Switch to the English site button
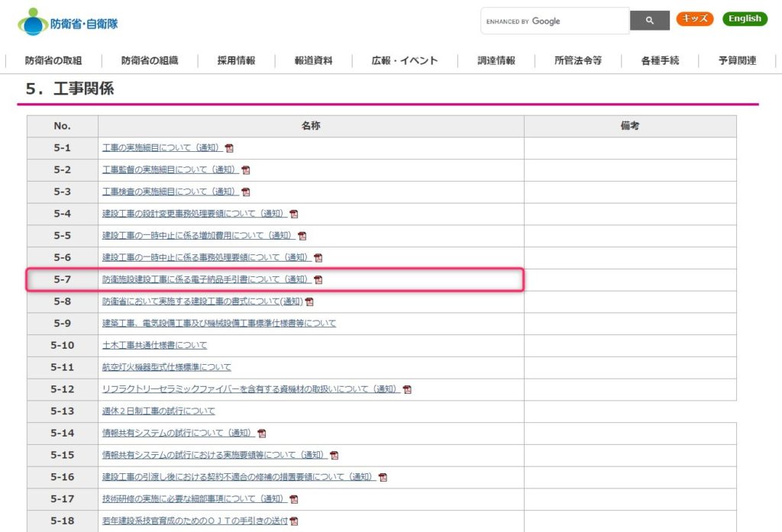This screenshot has width=782, height=532. click(x=744, y=19)
